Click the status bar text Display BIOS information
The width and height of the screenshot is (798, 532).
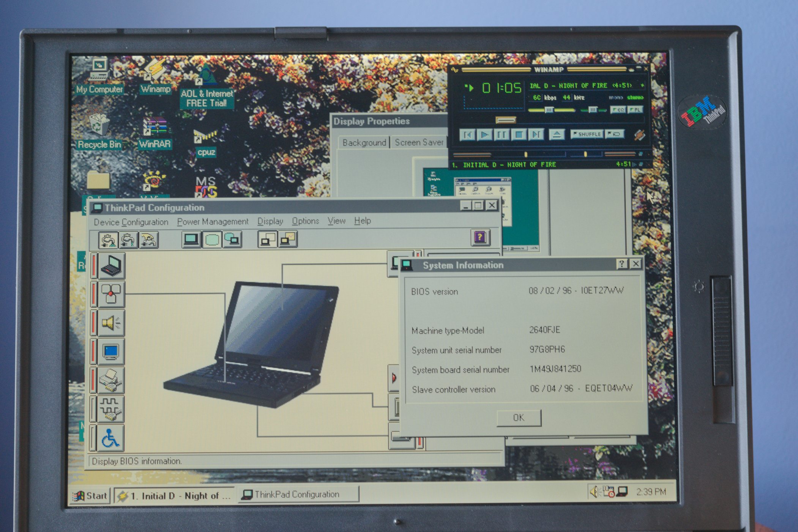point(137,461)
